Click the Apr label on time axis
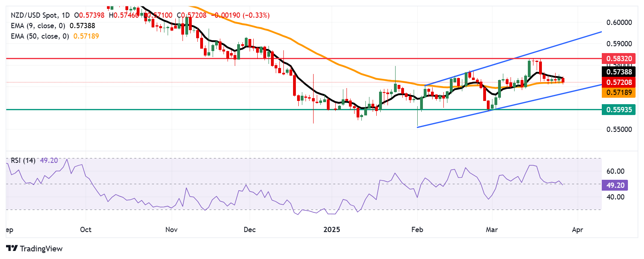Viewport: 644px width, 259px height. click(x=577, y=230)
